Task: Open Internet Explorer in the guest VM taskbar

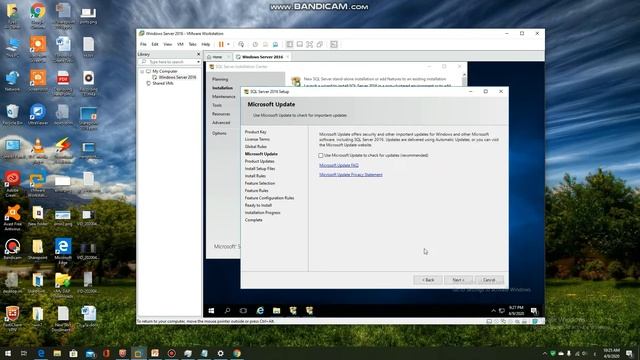Action: [x=260, y=311]
